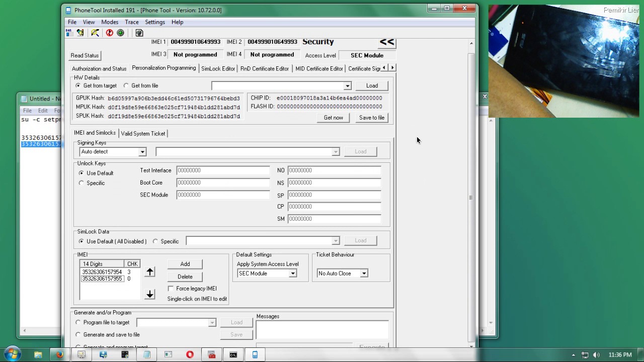Switch to the PhoneTool taskbar icon

pyautogui.click(x=255, y=354)
